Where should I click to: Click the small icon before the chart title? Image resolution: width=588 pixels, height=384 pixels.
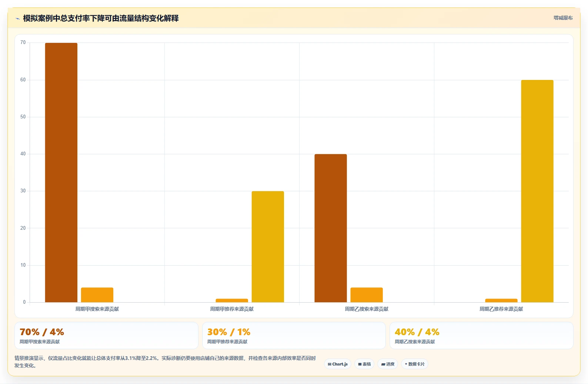pos(17,18)
